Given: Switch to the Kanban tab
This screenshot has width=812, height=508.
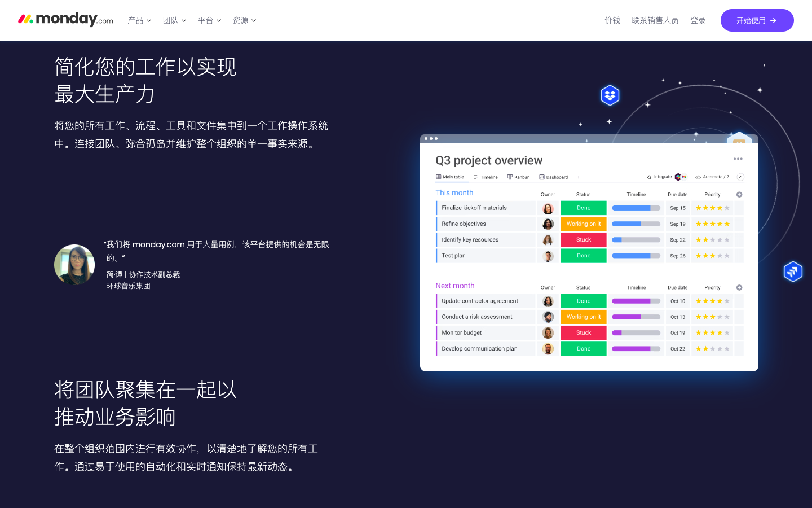Looking at the screenshot, I should point(518,177).
